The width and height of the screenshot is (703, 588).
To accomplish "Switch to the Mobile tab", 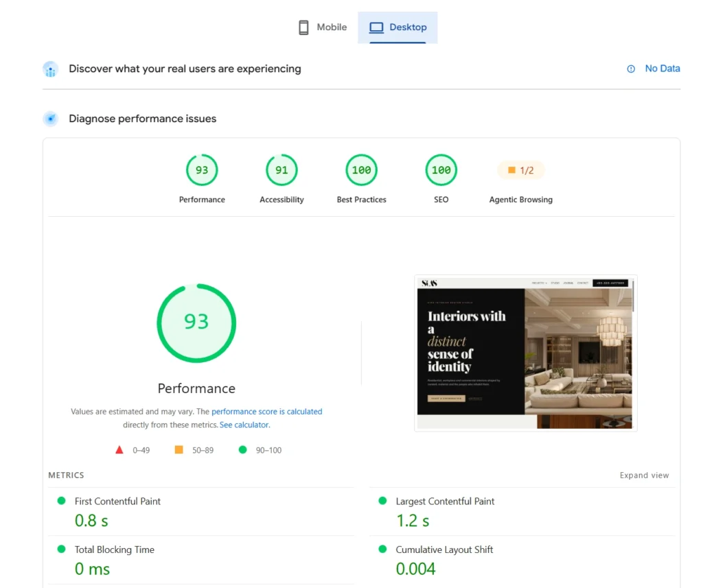I will [323, 27].
